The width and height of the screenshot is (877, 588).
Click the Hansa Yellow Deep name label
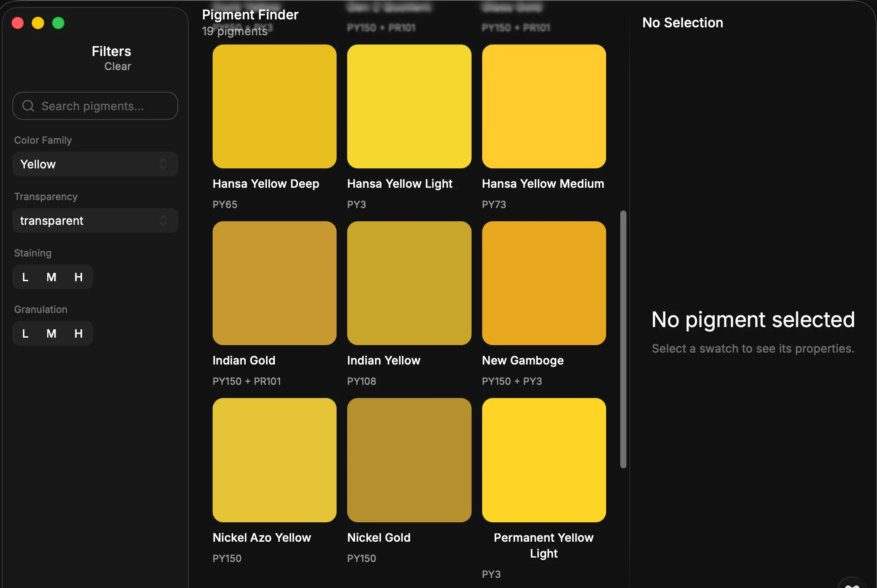click(x=266, y=183)
